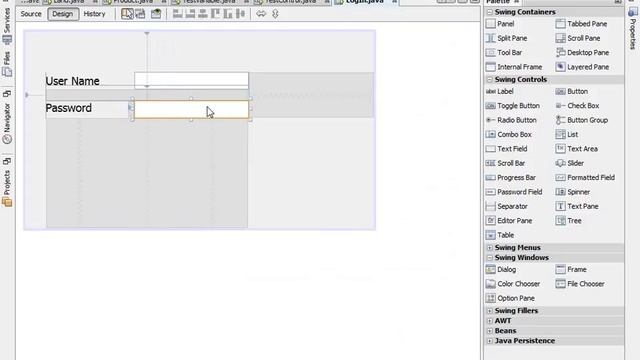The width and height of the screenshot is (640, 360).
Task: Toggle Change Horizontal Resizability
Action: point(261,14)
